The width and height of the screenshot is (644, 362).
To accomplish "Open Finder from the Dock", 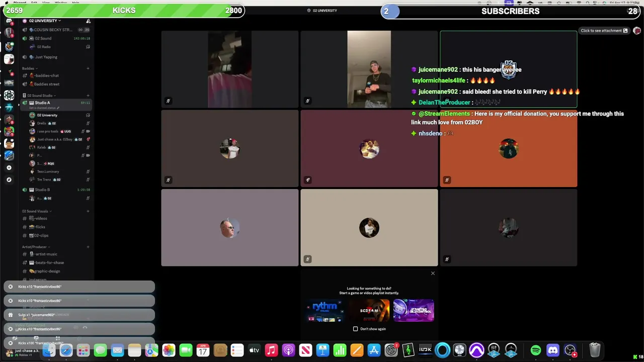I will [x=49, y=350].
